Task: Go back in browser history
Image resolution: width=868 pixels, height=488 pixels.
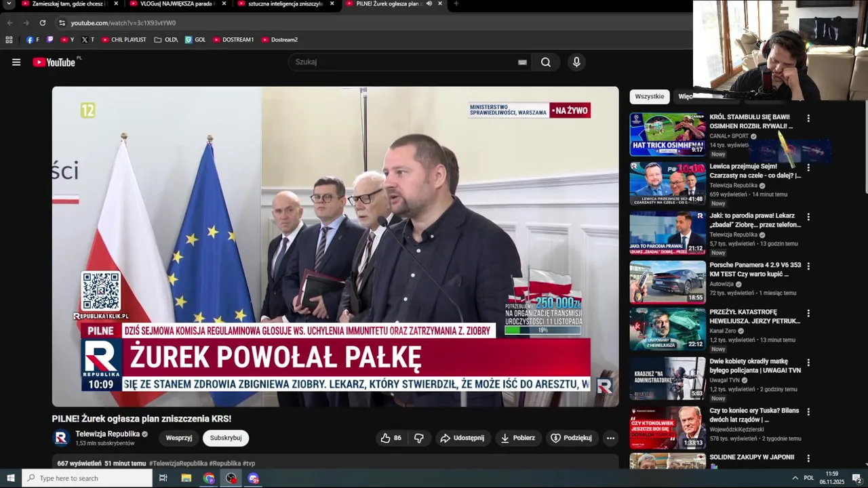Action: coord(9,22)
